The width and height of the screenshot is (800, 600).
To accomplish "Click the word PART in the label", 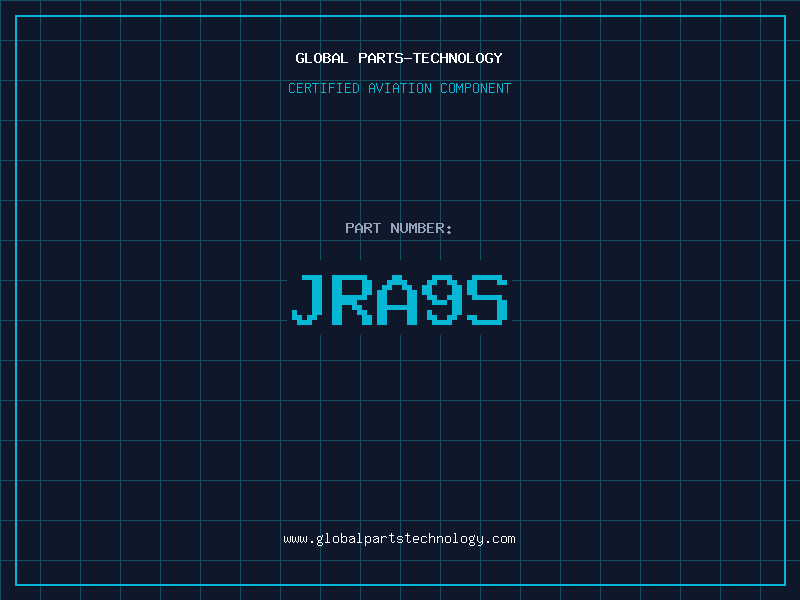I will point(363,228).
